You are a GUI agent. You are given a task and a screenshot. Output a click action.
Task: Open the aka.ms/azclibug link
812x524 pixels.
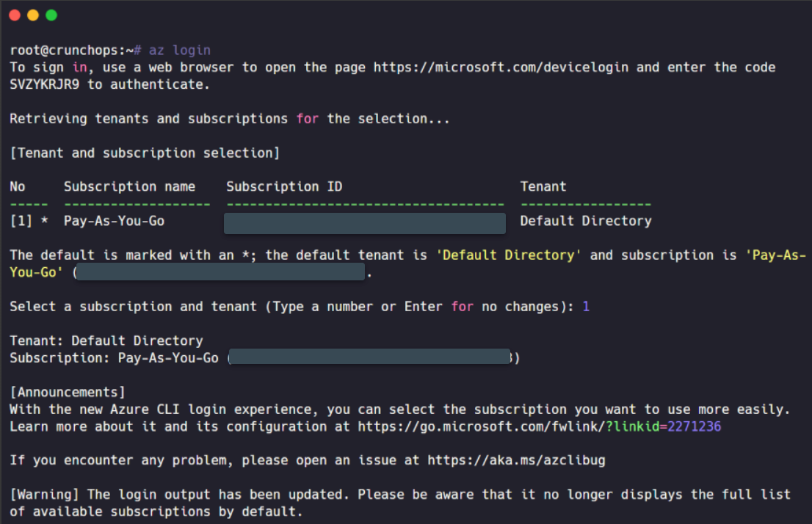[516, 460]
